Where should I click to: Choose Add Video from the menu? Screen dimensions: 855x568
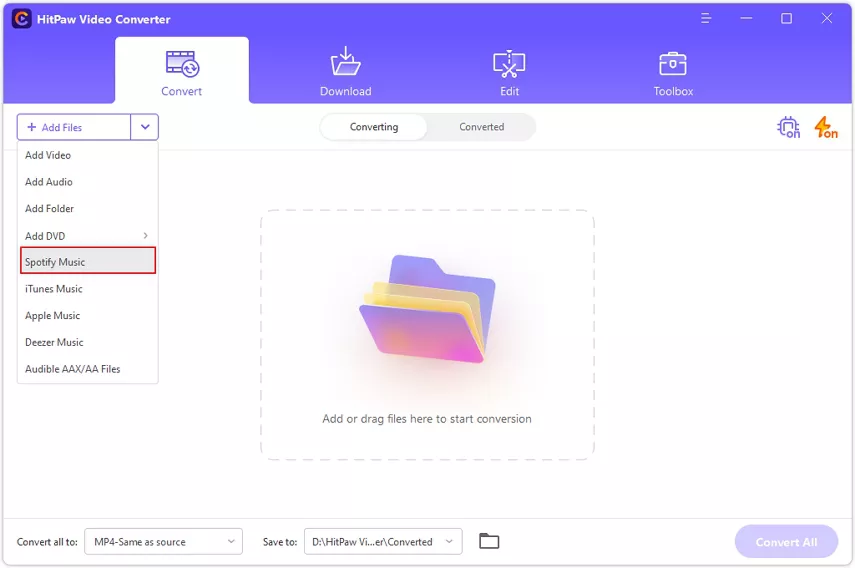coord(88,155)
